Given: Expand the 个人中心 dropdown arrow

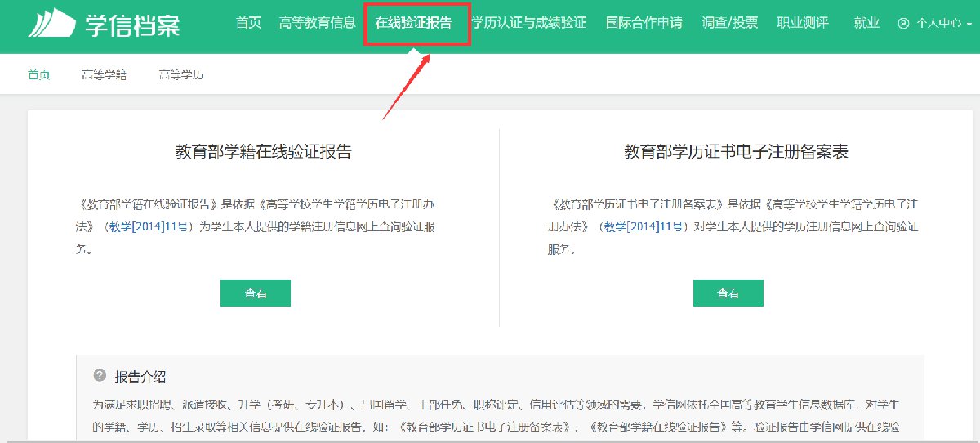Looking at the screenshot, I should pyautogui.click(x=969, y=25).
